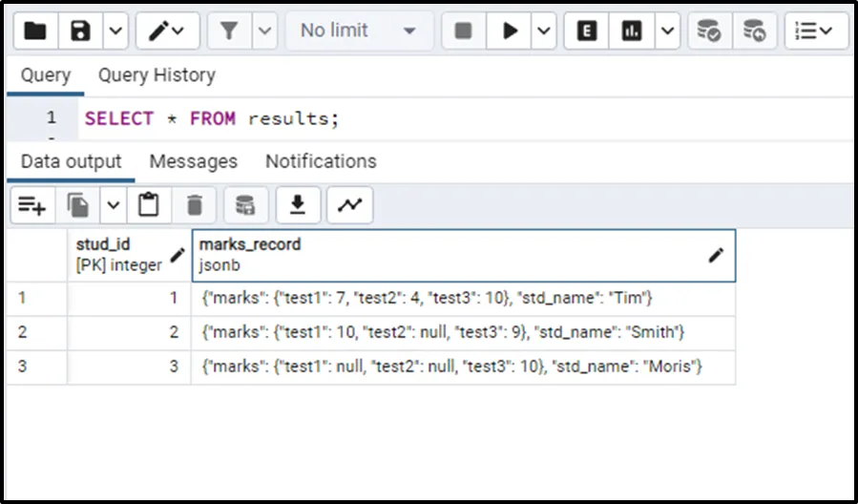Open the No limit rows dropdown
The width and height of the screenshot is (858, 504).
pos(359,31)
